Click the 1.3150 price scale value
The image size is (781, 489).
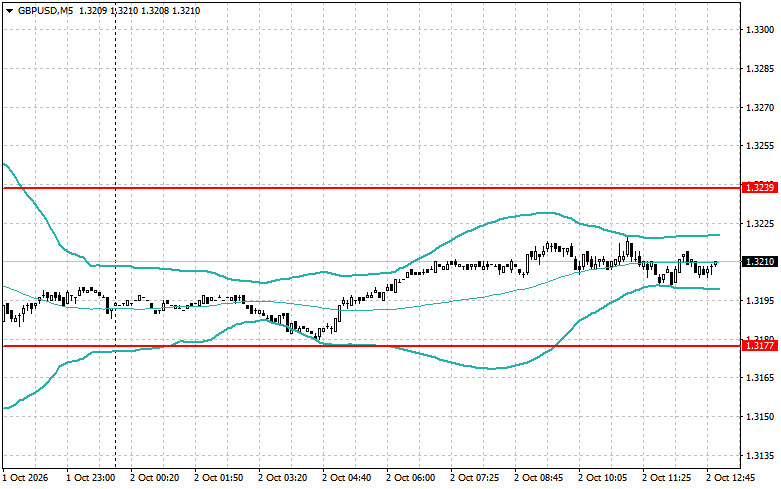760,416
